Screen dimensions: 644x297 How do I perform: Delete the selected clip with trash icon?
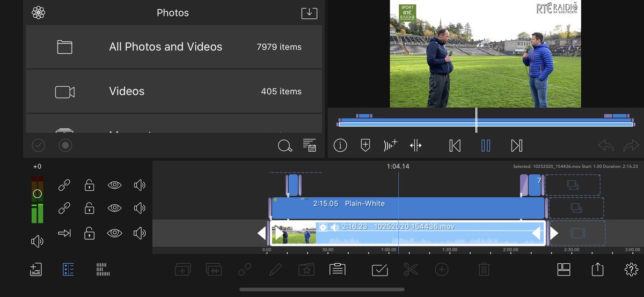point(484,269)
